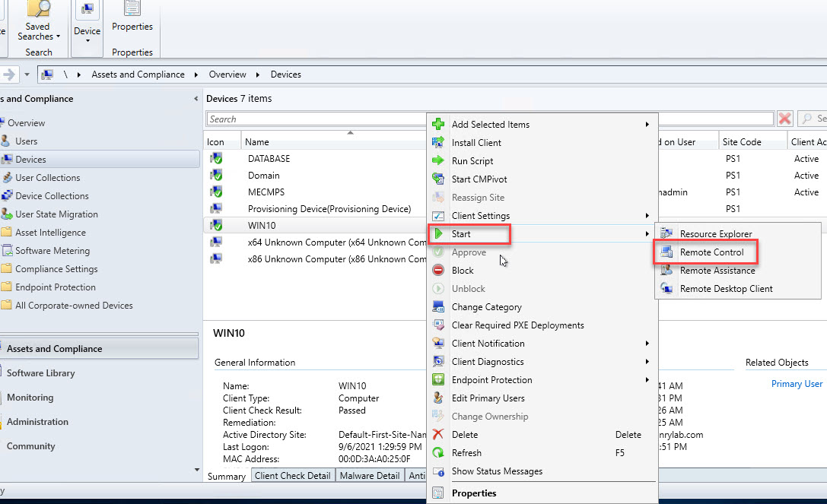The image size is (827, 504).
Task: Click the red Block icon
Action: pyautogui.click(x=437, y=271)
